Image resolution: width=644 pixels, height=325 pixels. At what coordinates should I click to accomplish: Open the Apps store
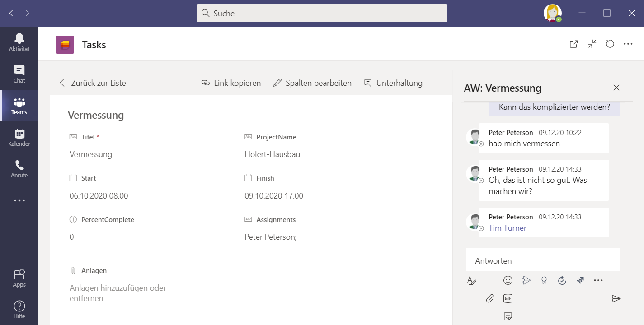(x=19, y=278)
